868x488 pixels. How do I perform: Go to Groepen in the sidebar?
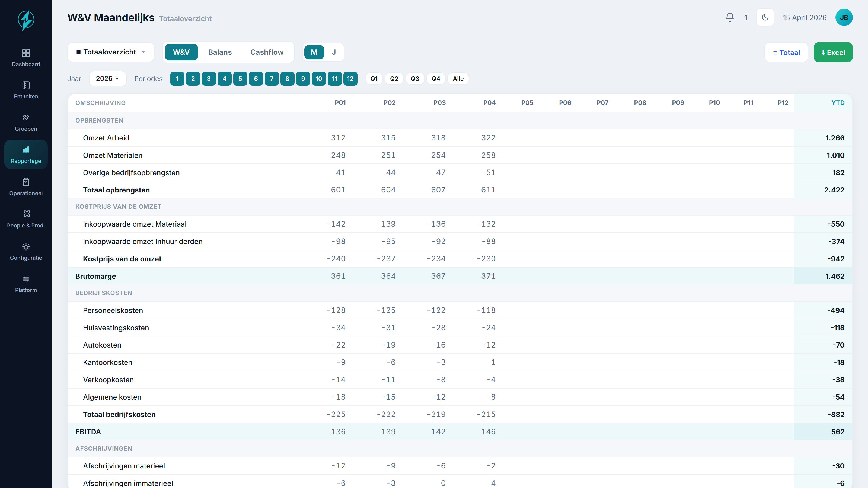pos(26,123)
